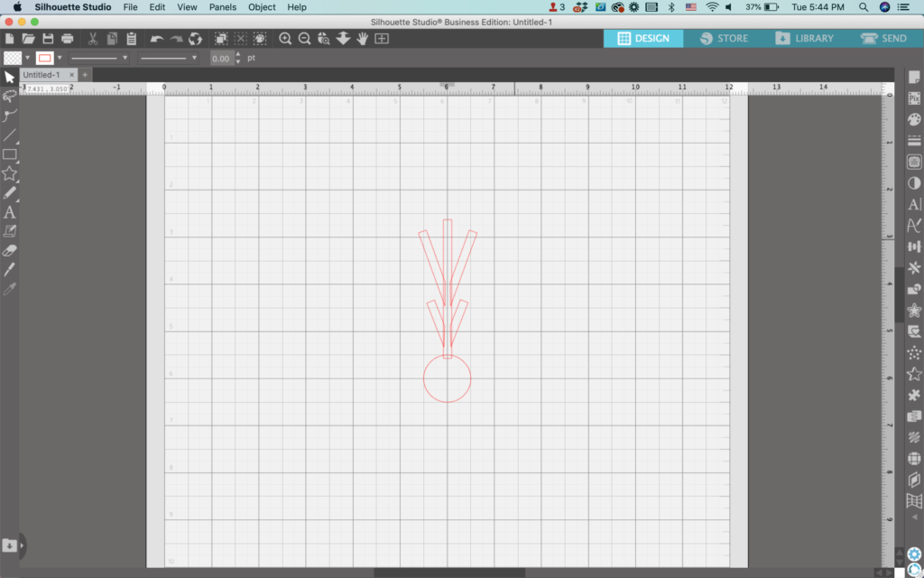Choose the Select arrow tool
This screenshot has height=578, width=924.
[9, 78]
